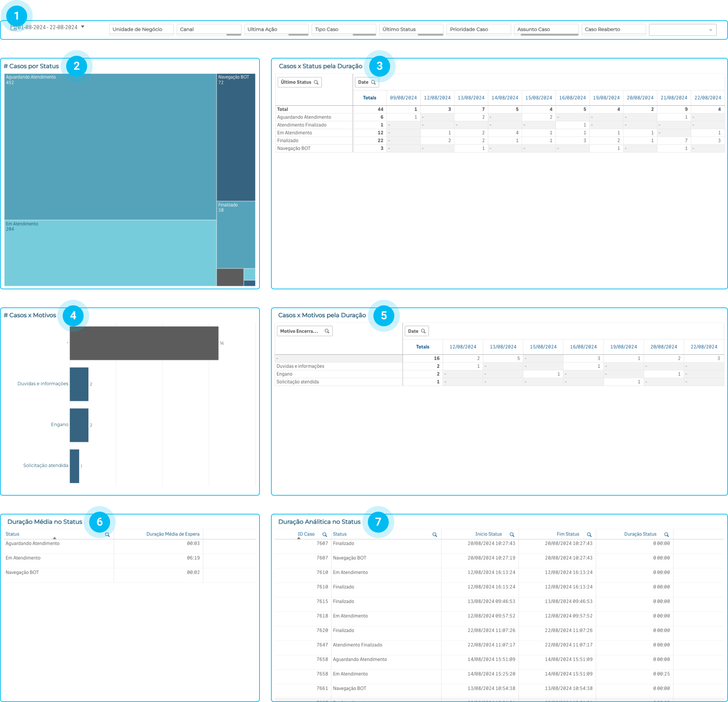This screenshot has height=702, width=728.
Task: Select the Em Atendimento treemap block
Action: pos(110,253)
